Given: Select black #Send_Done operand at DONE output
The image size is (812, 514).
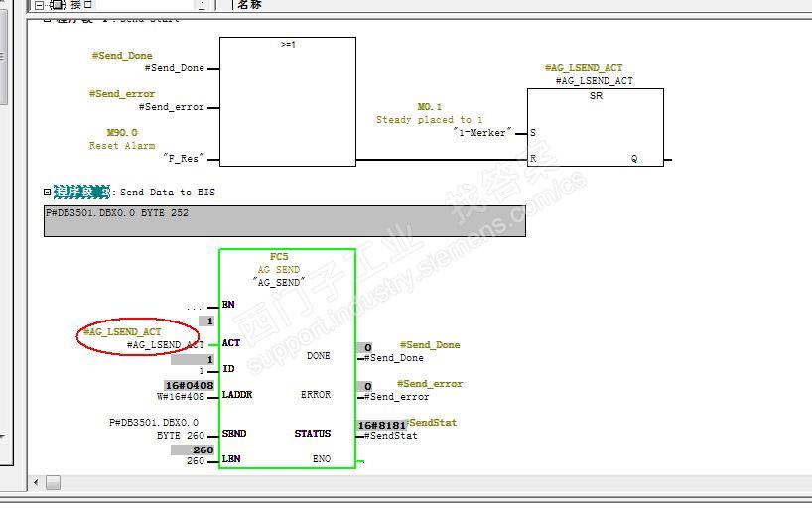Looking at the screenshot, I should 393,358.
